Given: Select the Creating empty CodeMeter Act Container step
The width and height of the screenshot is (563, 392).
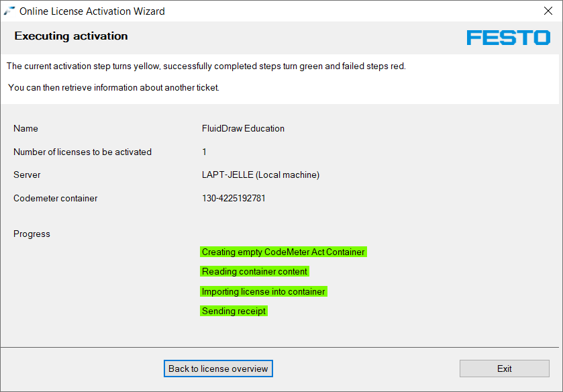Looking at the screenshot, I should point(283,252).
